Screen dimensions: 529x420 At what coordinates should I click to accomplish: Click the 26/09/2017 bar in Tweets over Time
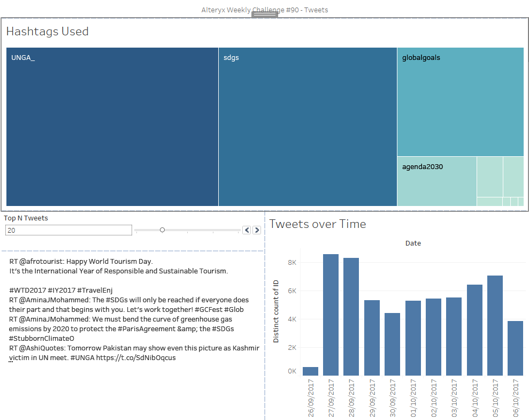[x=310, y=371]
